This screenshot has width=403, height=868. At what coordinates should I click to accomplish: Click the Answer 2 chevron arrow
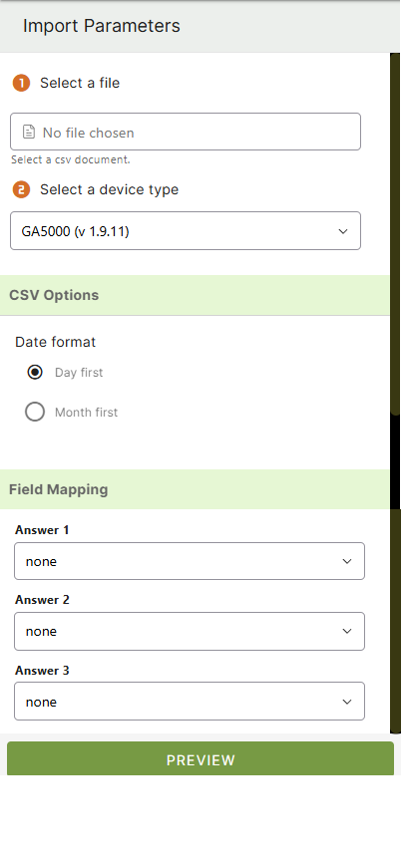[x=347, y=631]
